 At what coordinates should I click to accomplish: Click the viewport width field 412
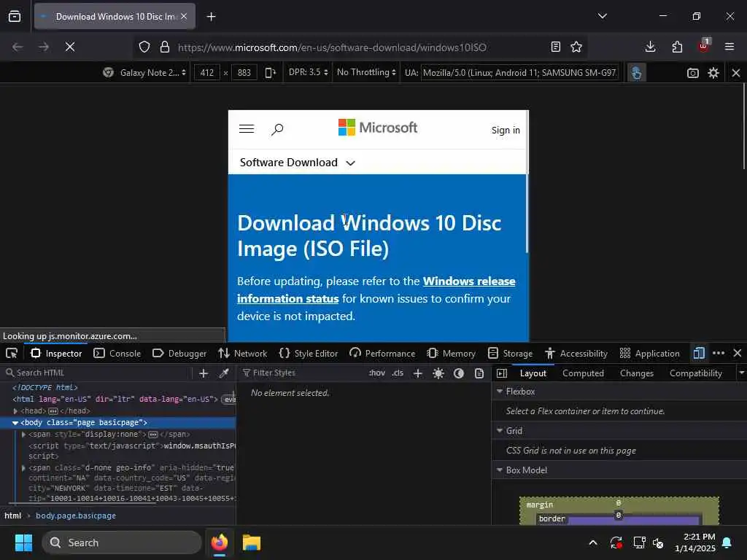pos(206,72)
